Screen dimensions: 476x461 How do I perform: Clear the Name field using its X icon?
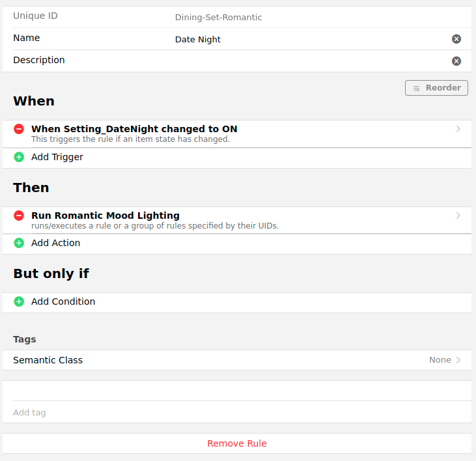coord(456,39)
